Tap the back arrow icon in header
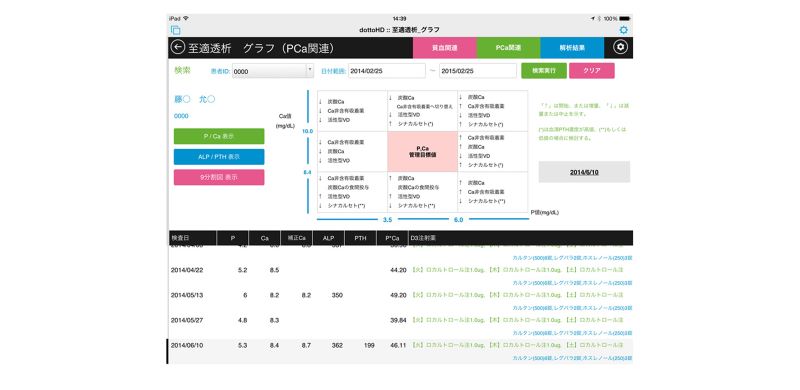Image resolution: width=800 pixels, height=390 pixels. pyautogui.click(x=178, y=48)
